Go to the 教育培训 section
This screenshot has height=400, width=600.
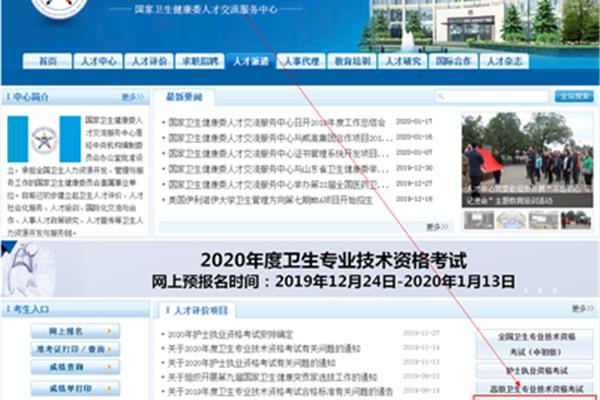352,61
